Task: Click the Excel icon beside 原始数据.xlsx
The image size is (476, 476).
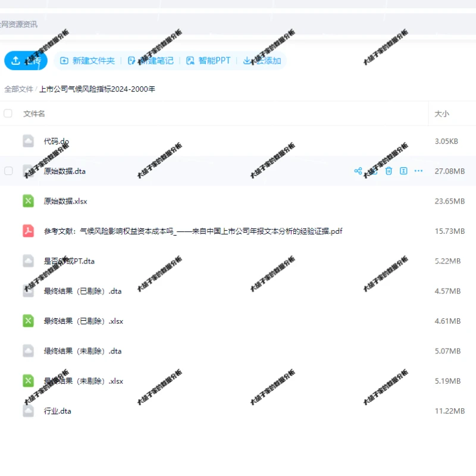Action: pos(27,201)
